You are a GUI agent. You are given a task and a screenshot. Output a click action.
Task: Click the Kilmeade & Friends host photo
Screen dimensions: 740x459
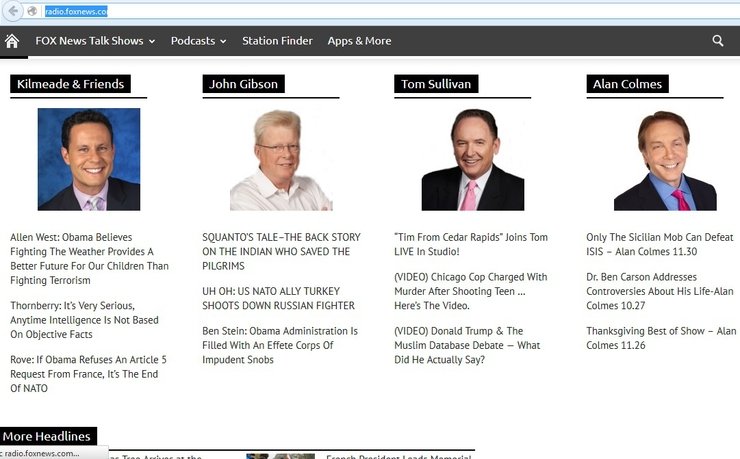(x=89, y=159)
